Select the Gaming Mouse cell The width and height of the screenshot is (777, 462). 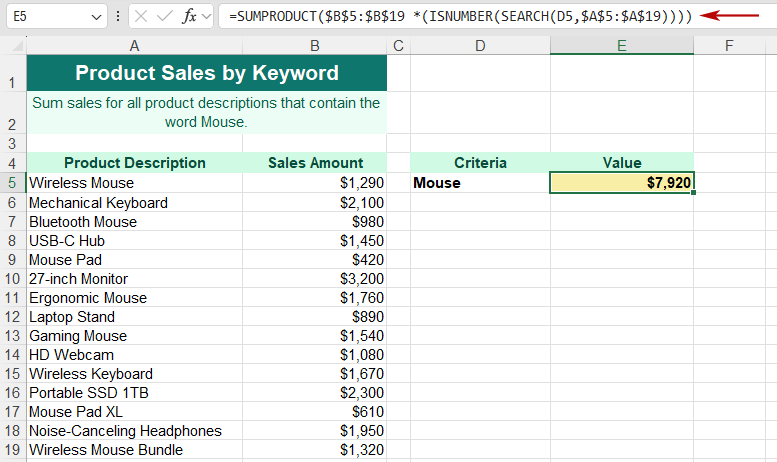tap(134, 336)
